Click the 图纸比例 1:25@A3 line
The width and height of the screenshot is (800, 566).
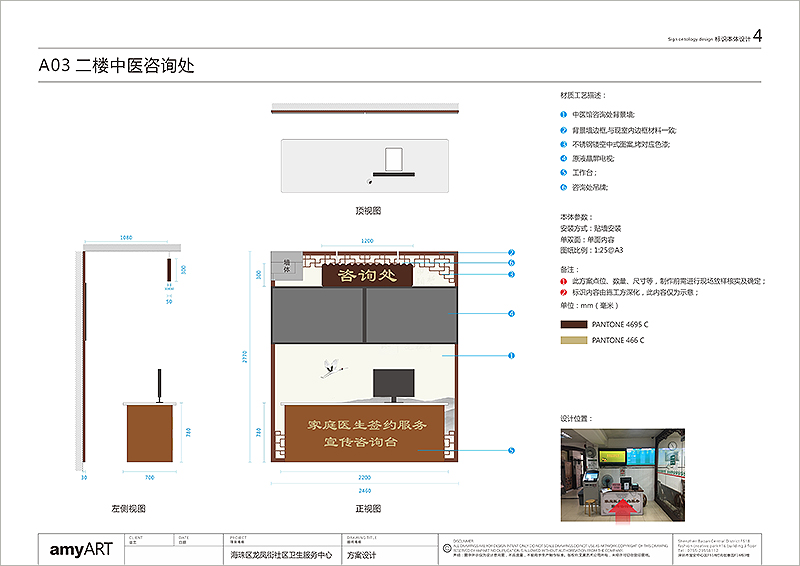click(592, 250)
